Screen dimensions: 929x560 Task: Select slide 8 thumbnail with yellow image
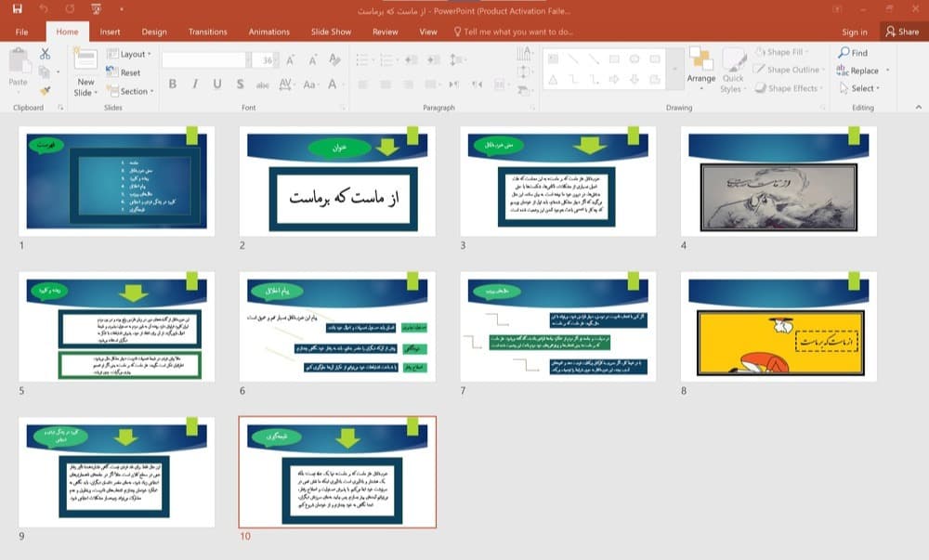tap(779, 326)
